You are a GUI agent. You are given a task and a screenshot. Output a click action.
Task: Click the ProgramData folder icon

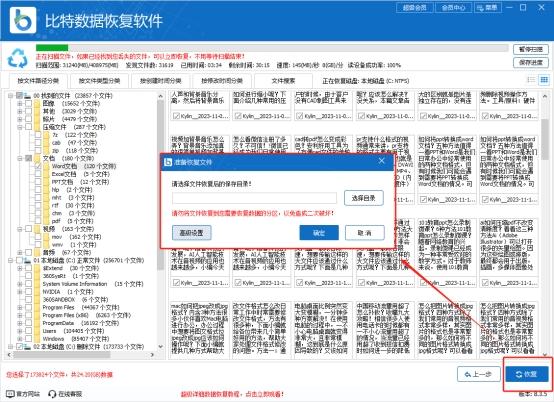pos(37,323)
